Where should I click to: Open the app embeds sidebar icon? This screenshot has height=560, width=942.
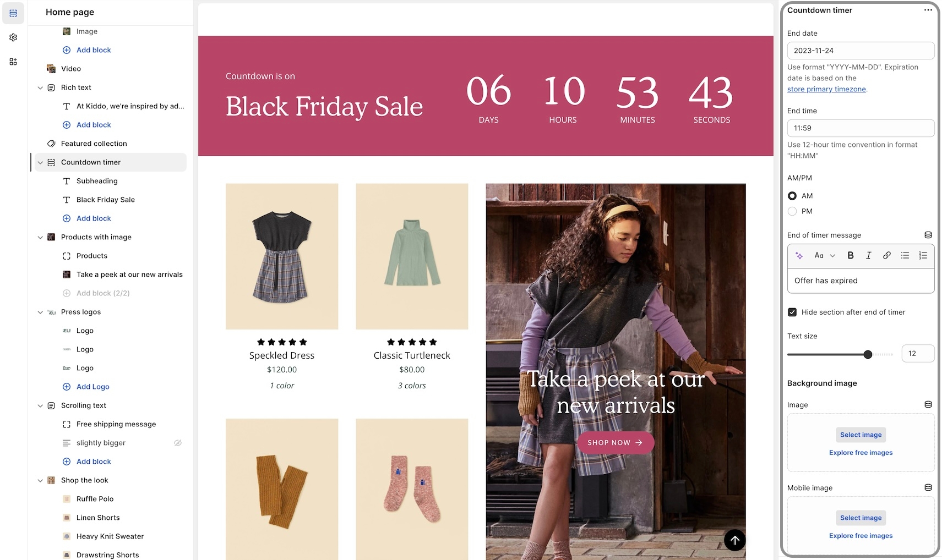pos(13,62)
